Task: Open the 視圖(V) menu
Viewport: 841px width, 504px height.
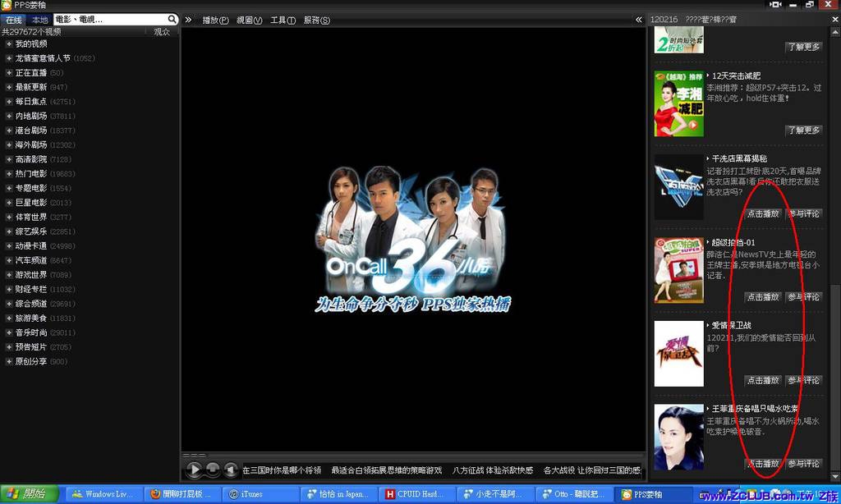Action: point(250,21)
